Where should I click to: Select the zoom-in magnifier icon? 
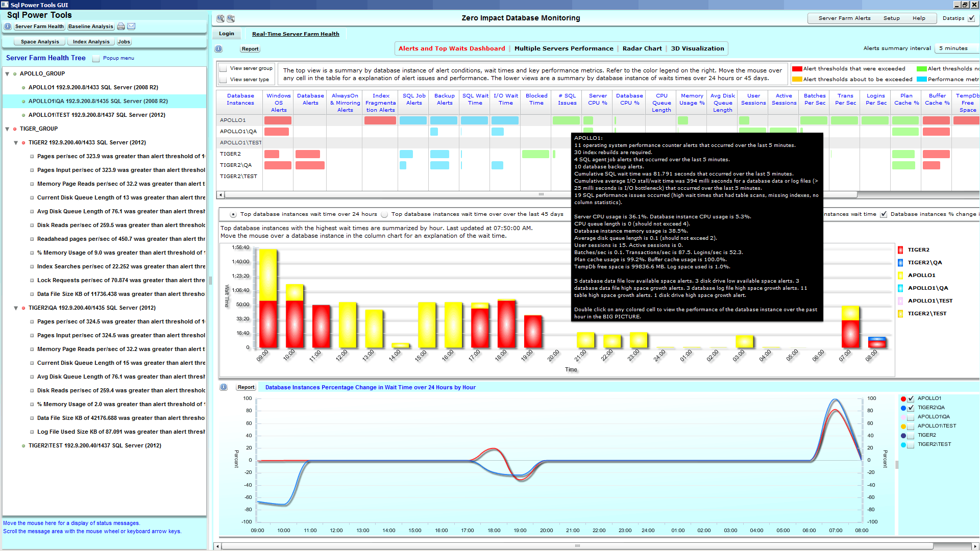pyautogui.click(x=219, y=18)
